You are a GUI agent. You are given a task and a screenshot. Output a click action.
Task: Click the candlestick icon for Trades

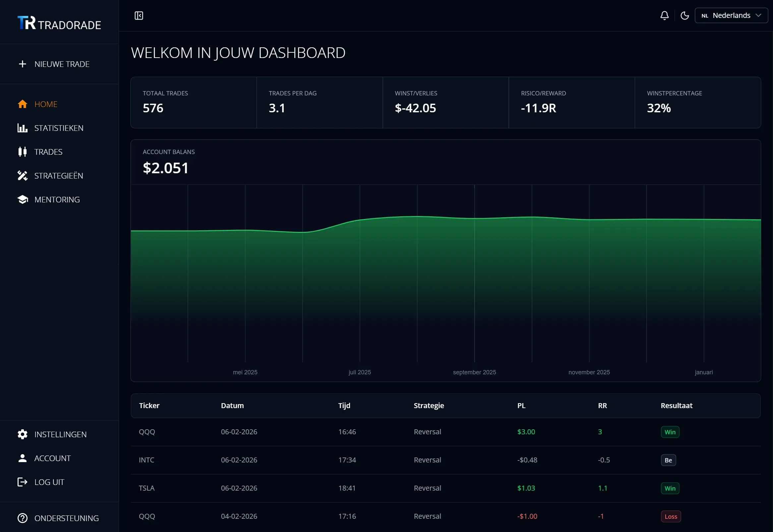coord(22,152)
